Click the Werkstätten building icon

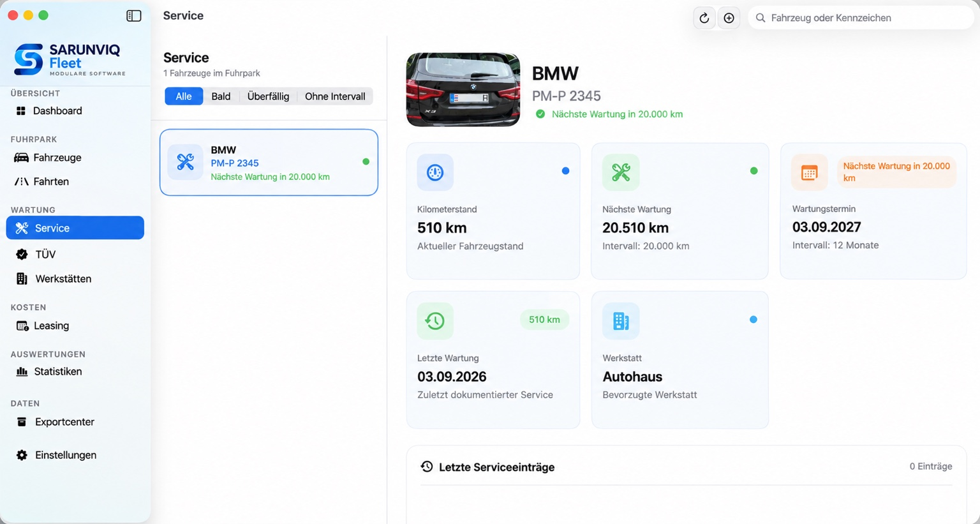tap(22, 279)
